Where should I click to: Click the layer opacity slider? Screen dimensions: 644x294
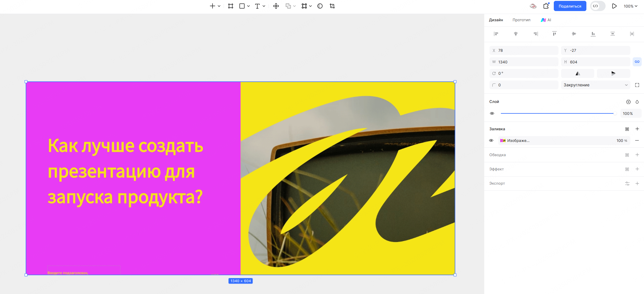click(x=558, y=113)
